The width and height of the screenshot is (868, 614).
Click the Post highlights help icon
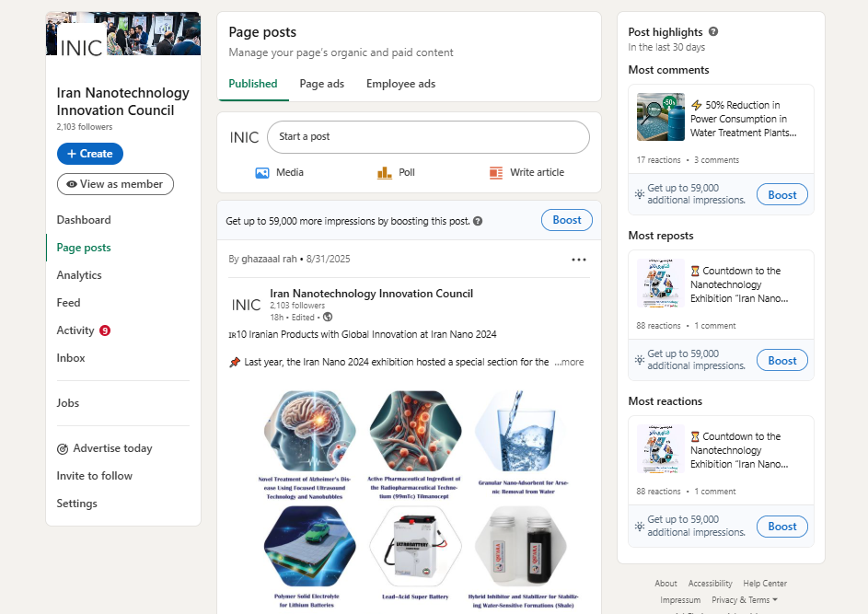713,32
